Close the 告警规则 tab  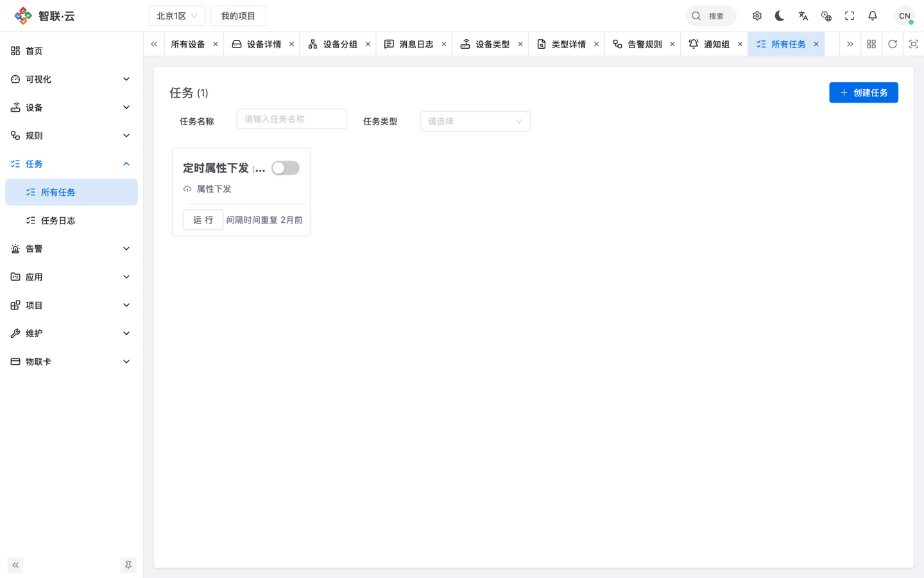[x=672, y=44]
